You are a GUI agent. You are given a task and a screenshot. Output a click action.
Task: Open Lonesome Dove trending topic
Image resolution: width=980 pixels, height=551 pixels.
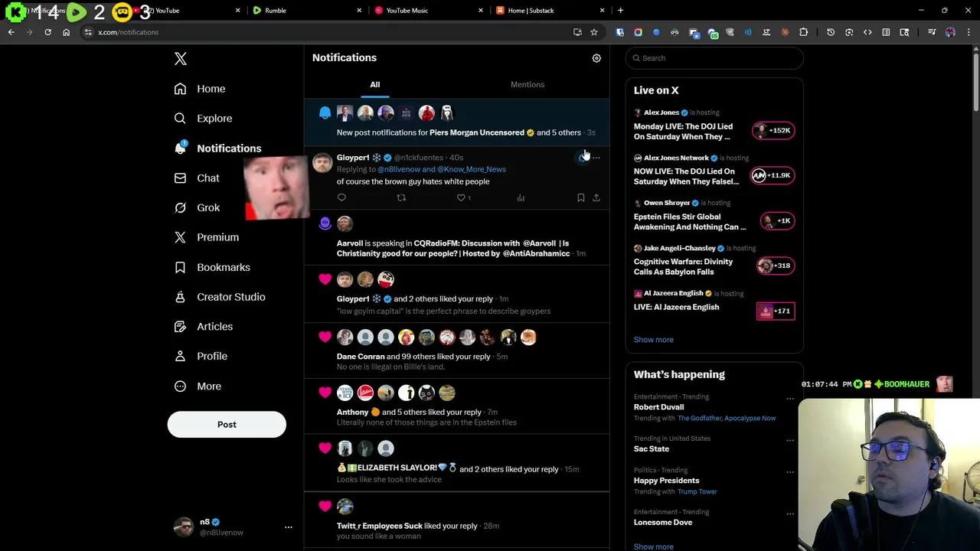click(663, 523)
